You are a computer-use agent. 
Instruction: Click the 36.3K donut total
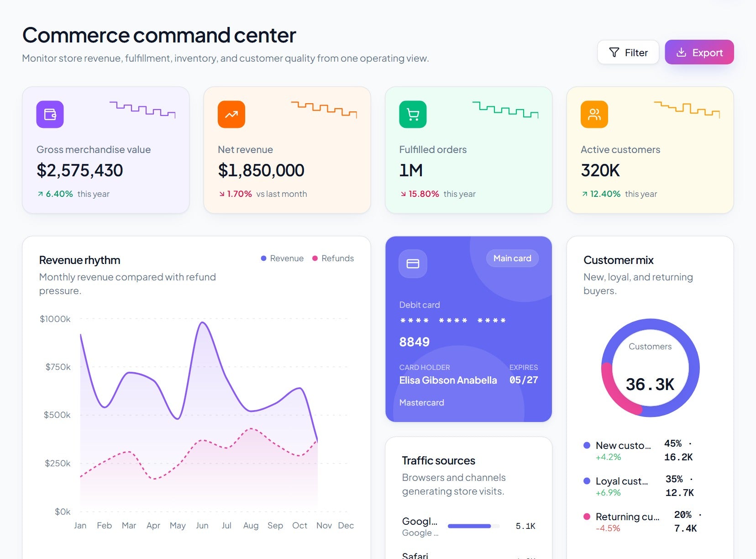[x=650, y=385]
